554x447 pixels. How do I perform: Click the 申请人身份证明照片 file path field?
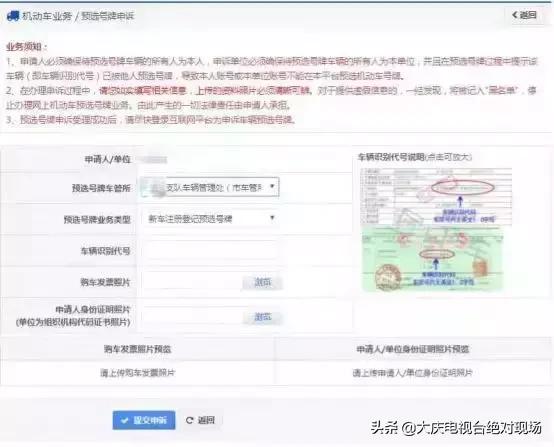[x=191, y=316]
